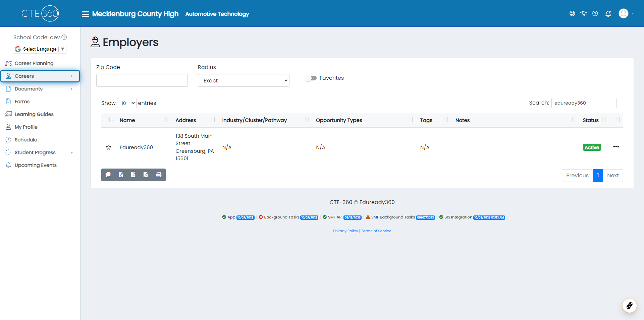This screenshot has height=320, width=644.
Task: Open the notifications bell
Action: pyautogui.click(x=608, y=13)
